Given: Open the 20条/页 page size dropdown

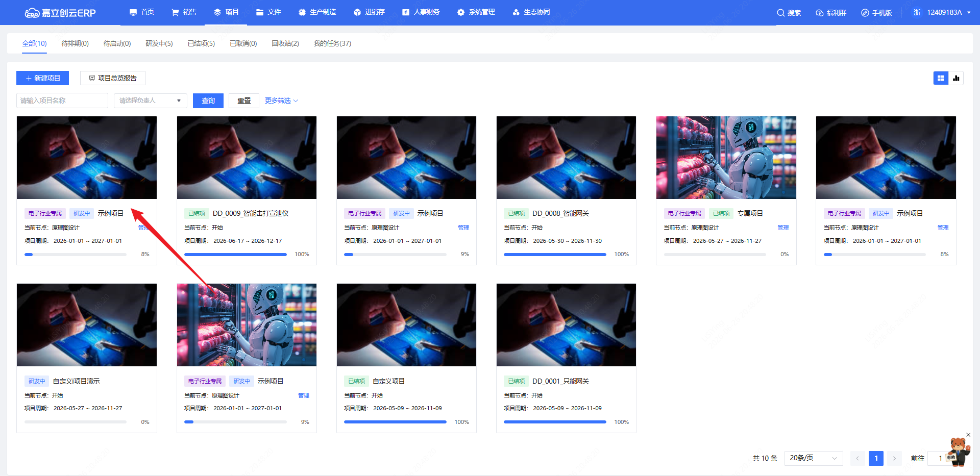Looking at the screenshot, I should 814,458.
